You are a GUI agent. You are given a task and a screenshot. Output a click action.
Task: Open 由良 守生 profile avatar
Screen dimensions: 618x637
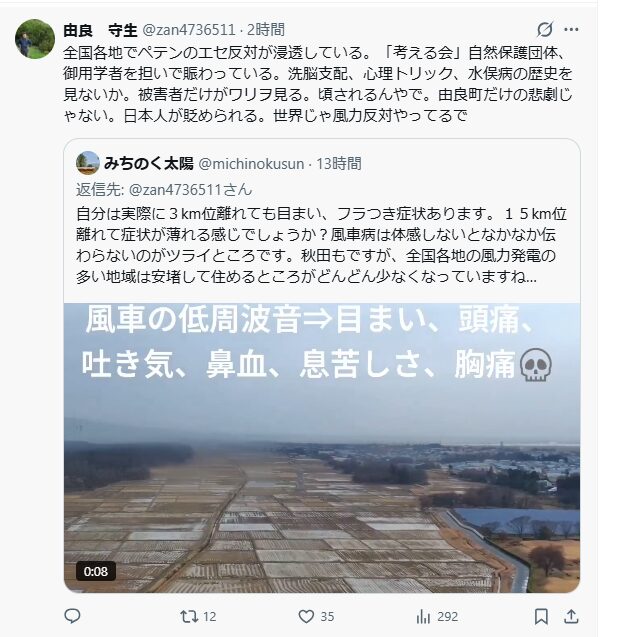pyautogui.click(x=35, y=39)
